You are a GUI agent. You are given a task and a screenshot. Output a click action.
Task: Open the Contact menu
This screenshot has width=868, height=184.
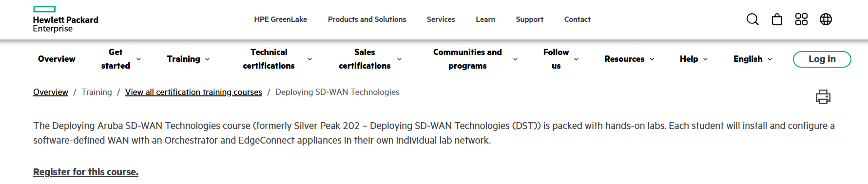(577, 19)
